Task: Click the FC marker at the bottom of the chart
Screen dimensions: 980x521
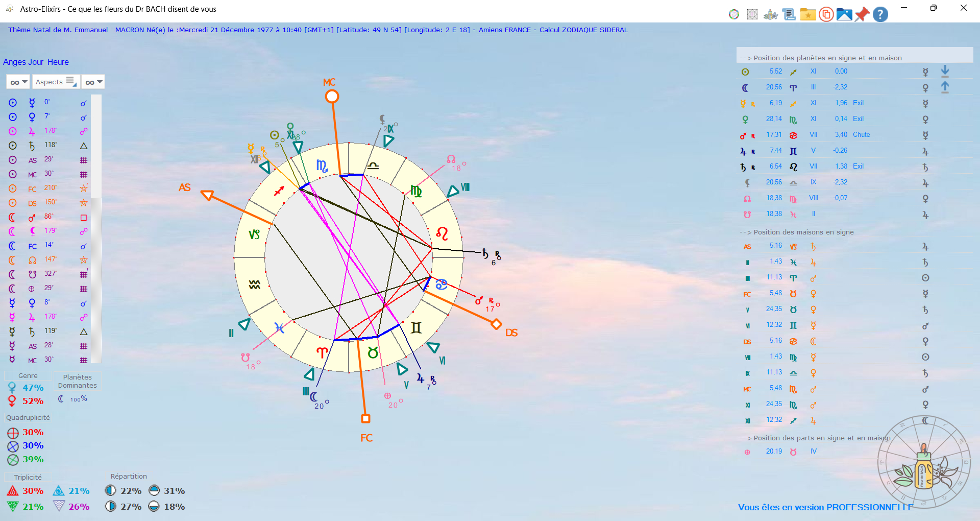Action: click(365, 418)
